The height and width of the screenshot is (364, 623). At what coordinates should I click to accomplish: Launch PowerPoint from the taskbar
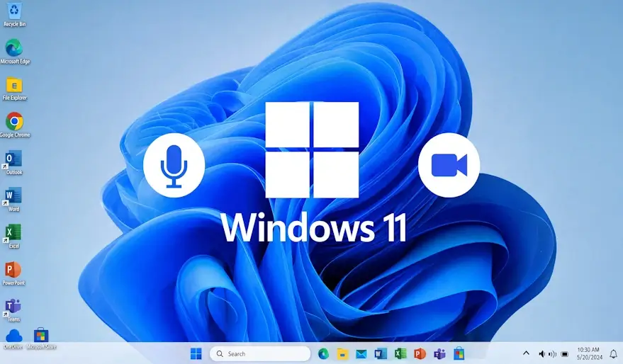tap(420, 353)
